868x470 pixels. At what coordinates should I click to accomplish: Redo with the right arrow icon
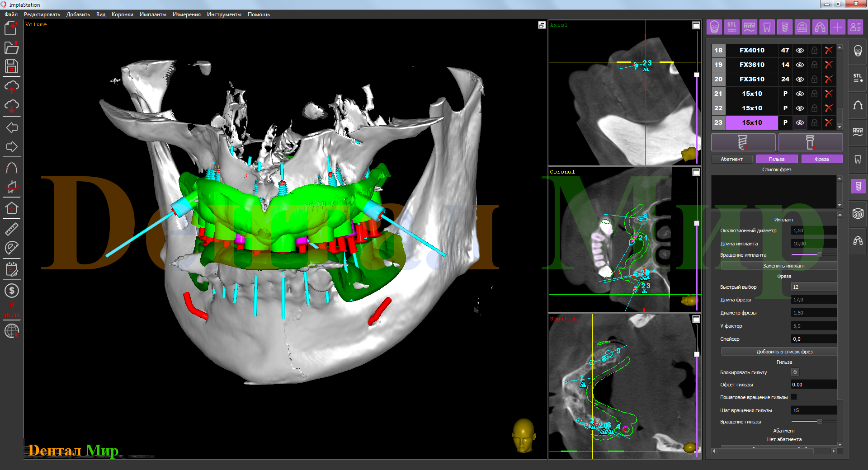coord(11,146)
